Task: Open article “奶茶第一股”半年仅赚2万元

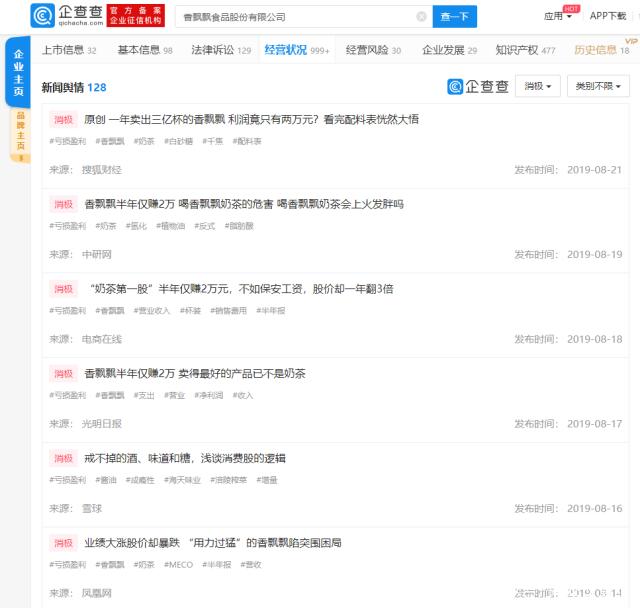Action: (241, 289)
